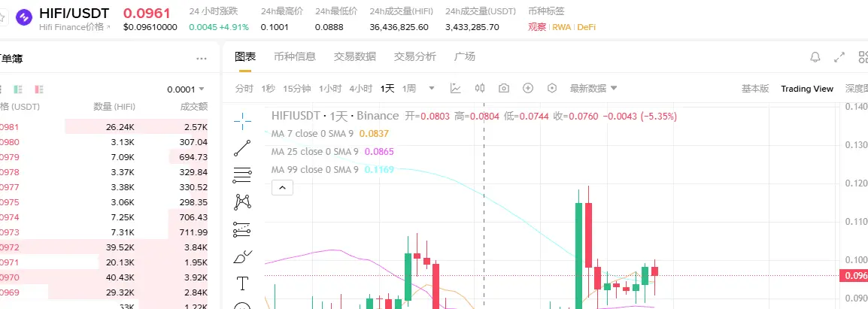The width and height of the screenshot is (868, 309).
Task: Click the circled plus chart icon
Action: pos(528,88)
